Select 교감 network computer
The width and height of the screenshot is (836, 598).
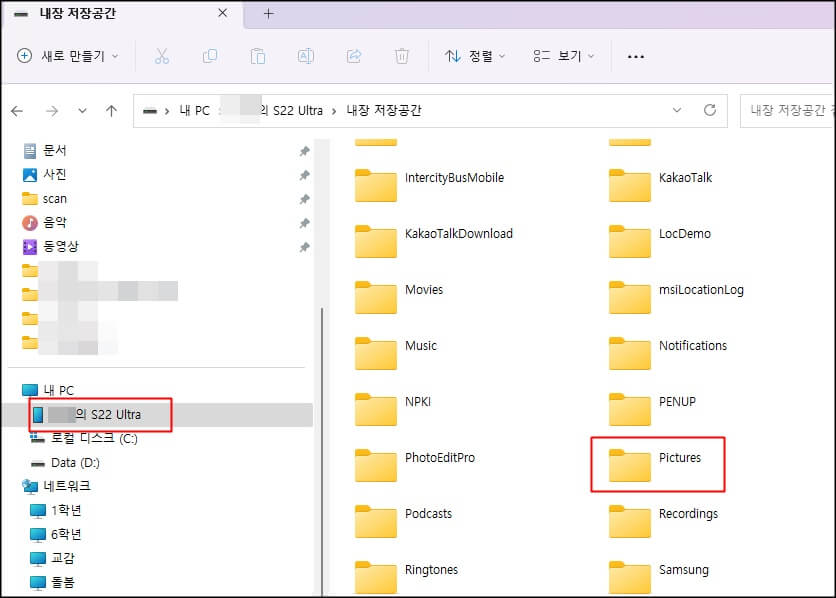click(53, 559)
